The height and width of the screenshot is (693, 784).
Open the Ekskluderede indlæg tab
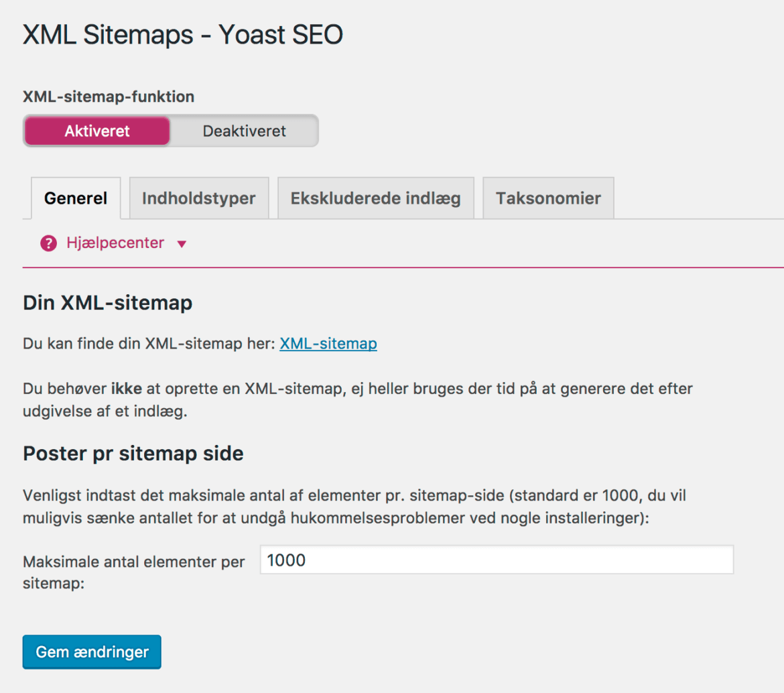click(x=375, y=198)
